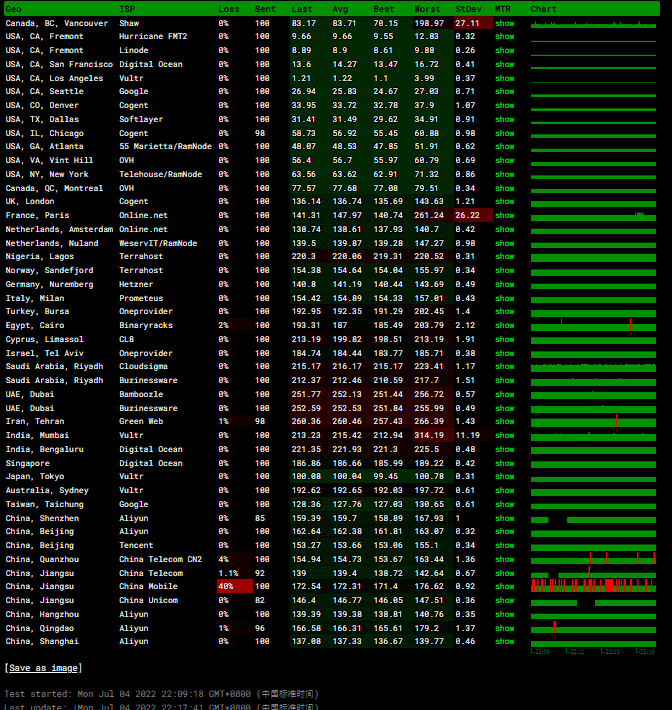Screen dimensions: 672x710
Task: Click the Best column header
Action: pos(384,9)
